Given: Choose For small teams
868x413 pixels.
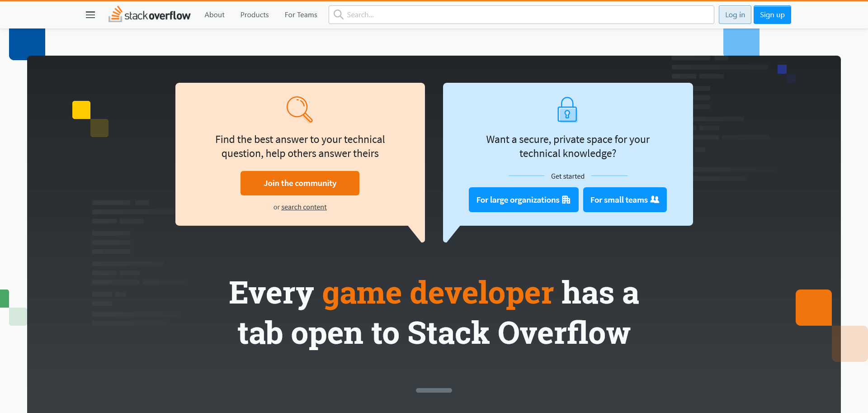Looking at the screenshot, I should [618, 200].
